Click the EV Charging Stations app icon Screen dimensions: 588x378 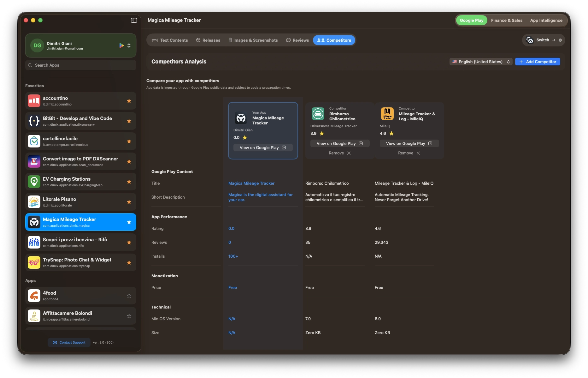(x=34, y=182)
